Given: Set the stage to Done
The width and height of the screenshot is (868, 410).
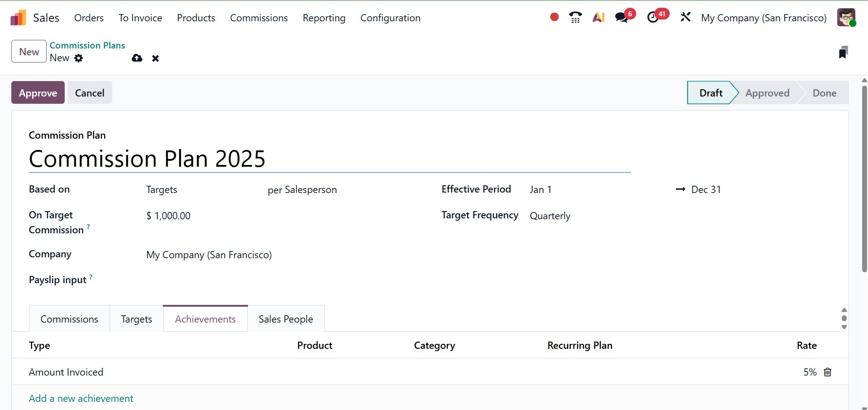Looking at the screenshot, I should click(824, 92).
